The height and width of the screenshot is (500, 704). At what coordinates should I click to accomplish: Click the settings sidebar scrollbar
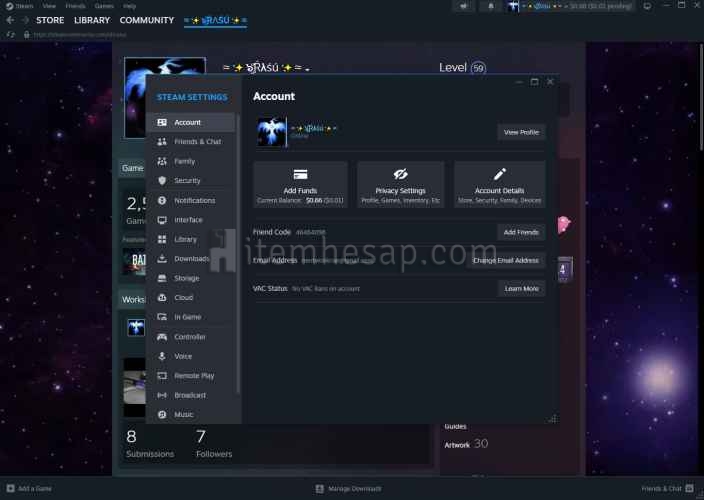pos(238,250)
